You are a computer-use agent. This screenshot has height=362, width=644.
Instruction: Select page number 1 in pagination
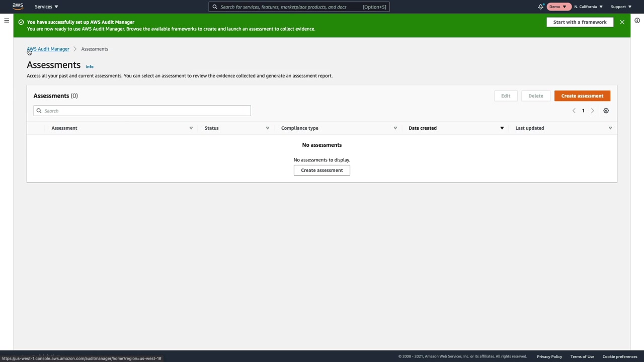click(x=583, y=111)
